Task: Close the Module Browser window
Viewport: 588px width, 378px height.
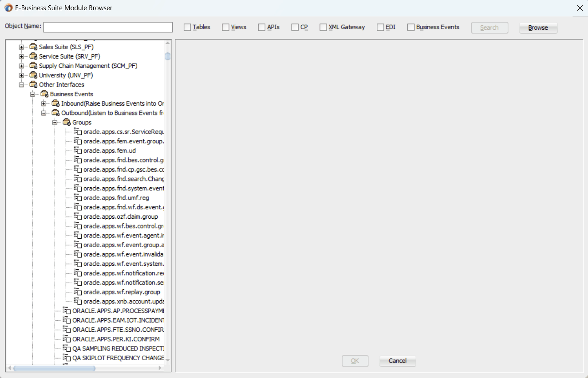Action: click(x=580, y=8)
